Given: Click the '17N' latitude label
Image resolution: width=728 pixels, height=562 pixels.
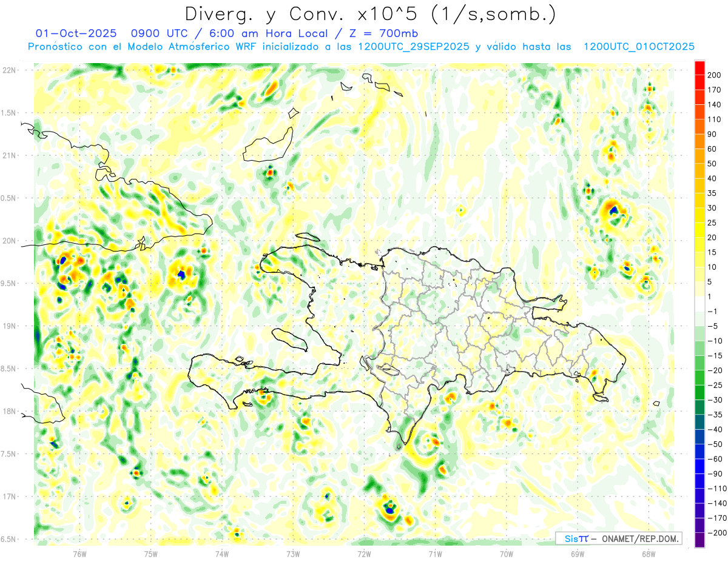Looking at the screenshot, I should click(x=9, y=497).
